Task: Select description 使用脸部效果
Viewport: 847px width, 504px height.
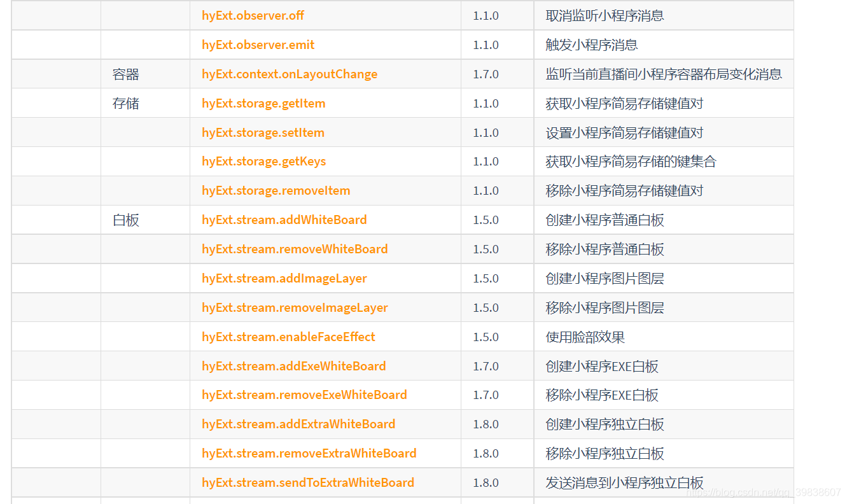Action: (x=585, y=337)
